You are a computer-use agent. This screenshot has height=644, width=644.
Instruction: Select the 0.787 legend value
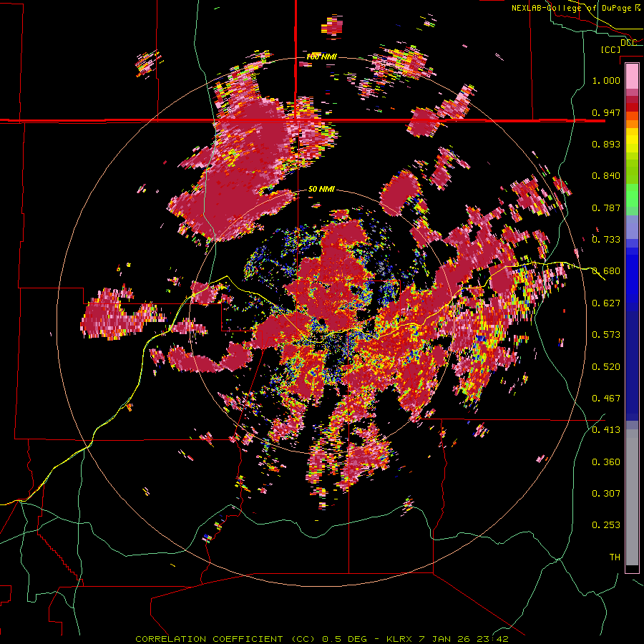coord(606,208)
